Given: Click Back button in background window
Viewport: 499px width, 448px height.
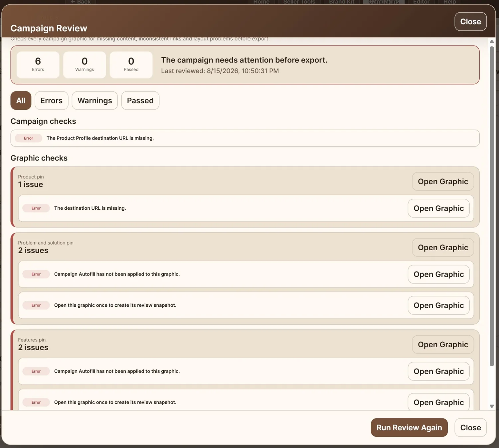Looking at the screenshot, I should pyautogui.click(x=81, y=2).
